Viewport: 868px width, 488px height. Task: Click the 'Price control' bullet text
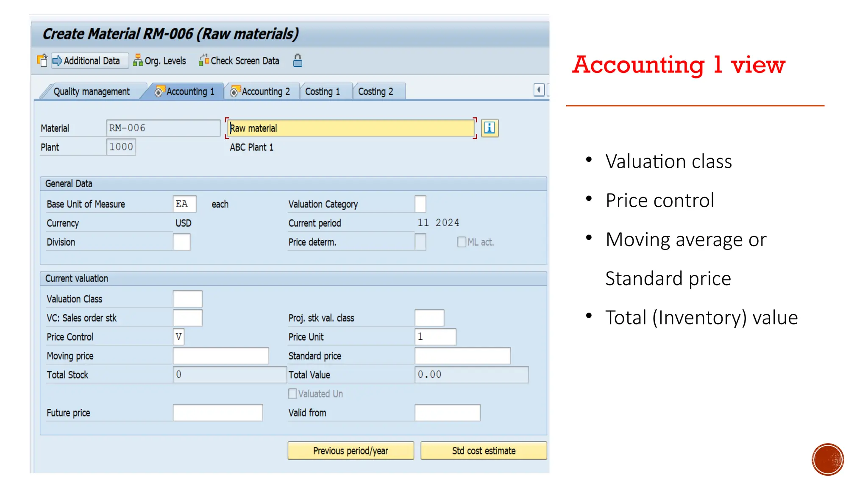tap(660, 200)
